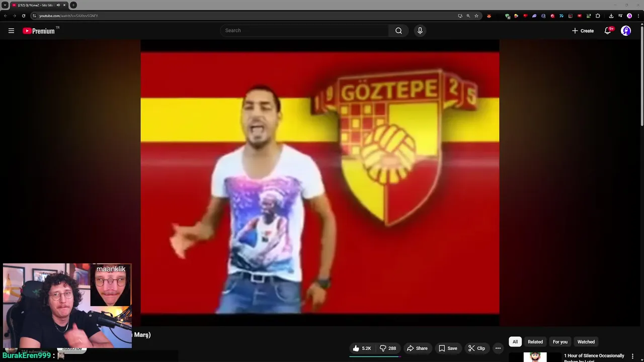Bookmark this page with star icon
Screen dimensions: 644x362
476,16
